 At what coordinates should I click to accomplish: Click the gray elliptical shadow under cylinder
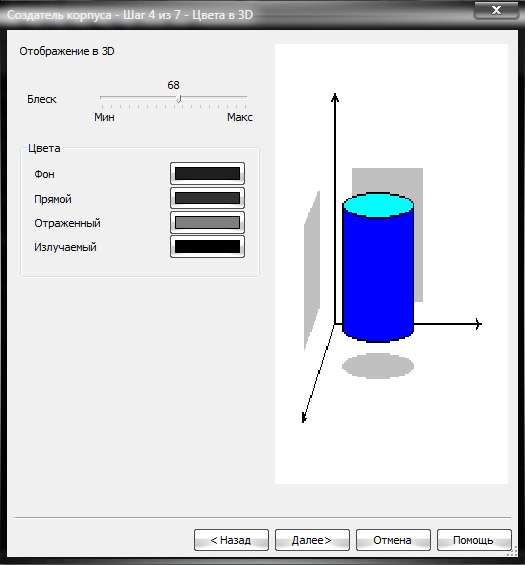(x=378, y=366)
